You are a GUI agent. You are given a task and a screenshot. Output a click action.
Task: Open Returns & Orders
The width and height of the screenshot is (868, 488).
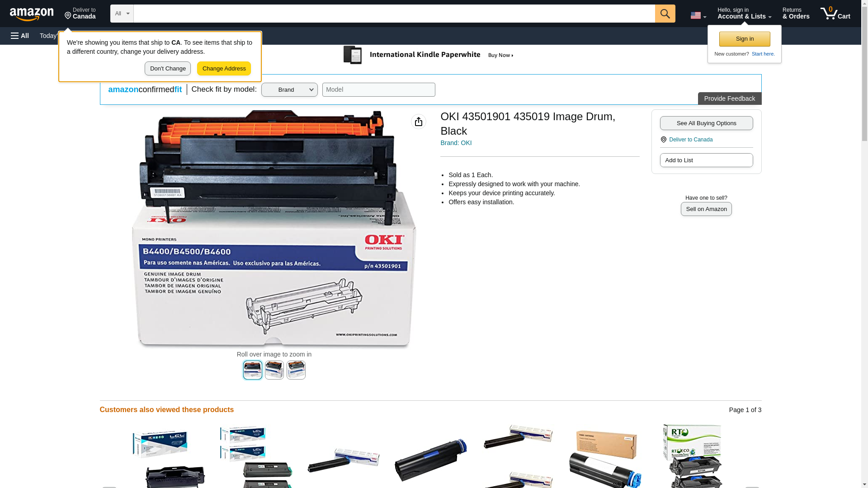tap(796, 14)
